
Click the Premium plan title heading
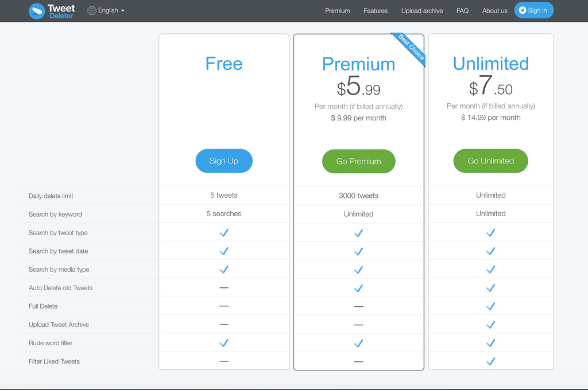(358, 64)
